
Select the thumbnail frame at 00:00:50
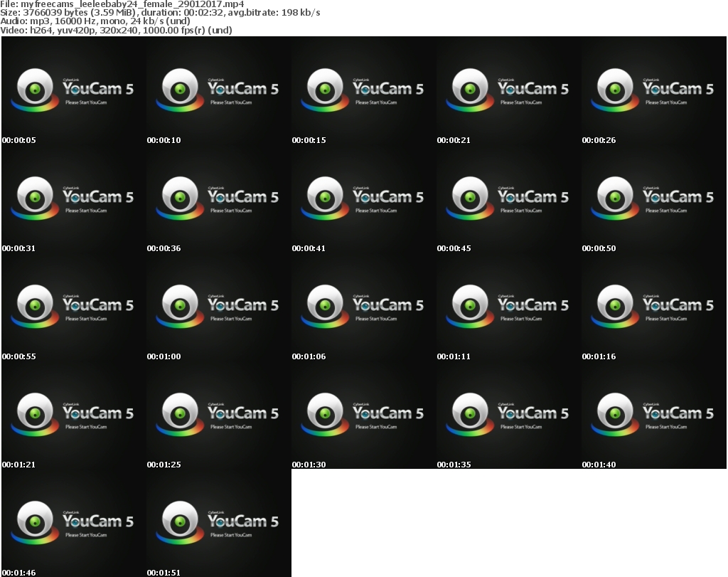pyautogui.click(x=654, y=198)
